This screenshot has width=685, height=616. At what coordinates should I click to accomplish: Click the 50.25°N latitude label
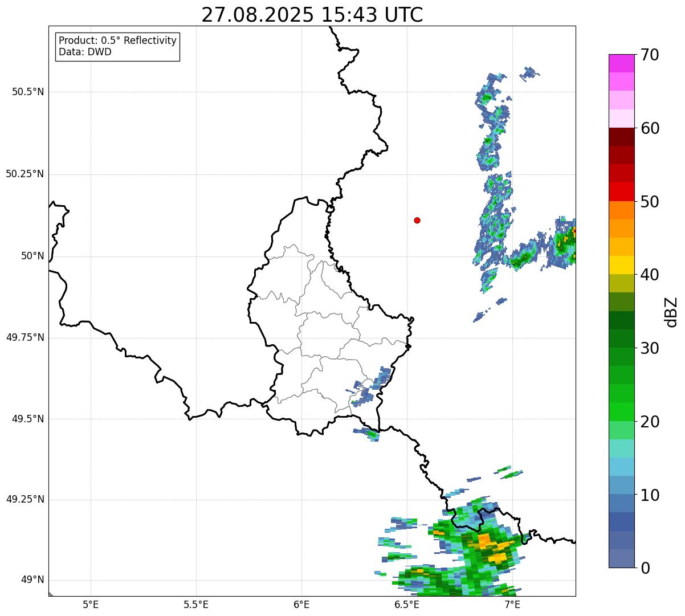click(25, 174)
